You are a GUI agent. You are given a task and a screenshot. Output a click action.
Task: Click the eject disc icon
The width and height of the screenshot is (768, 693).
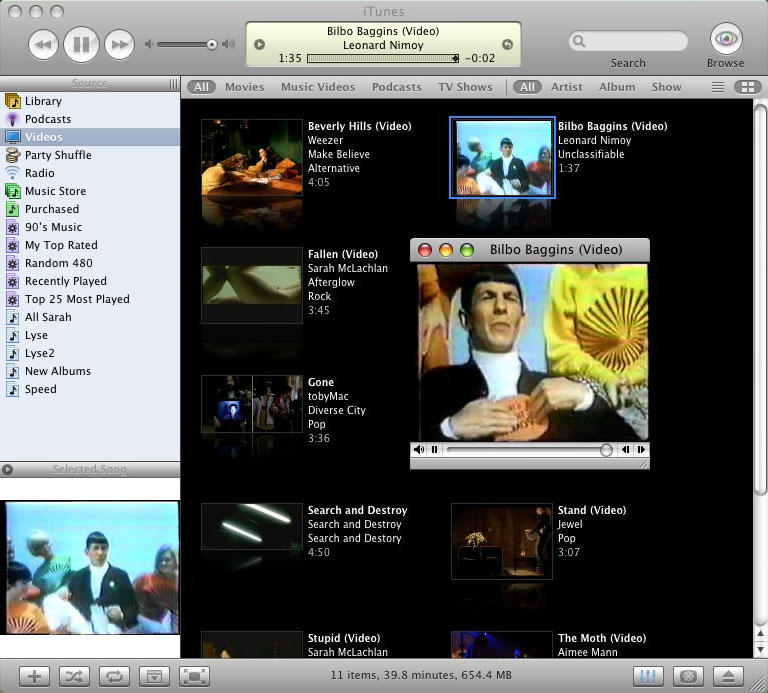(729, 676)
